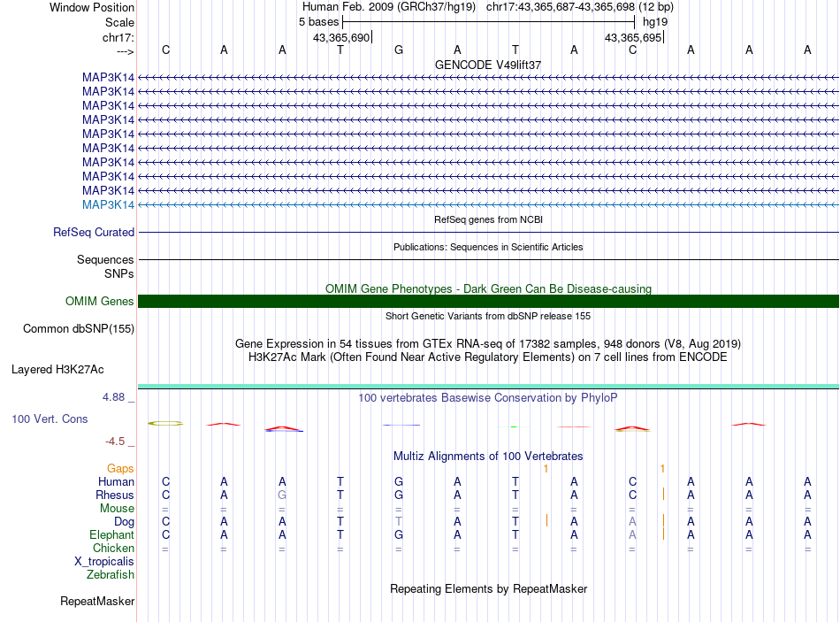Open the 'OMIM Gene Phenotypes' track title
Viewport: 840px width, 622px height.
(x=488, y=288)
